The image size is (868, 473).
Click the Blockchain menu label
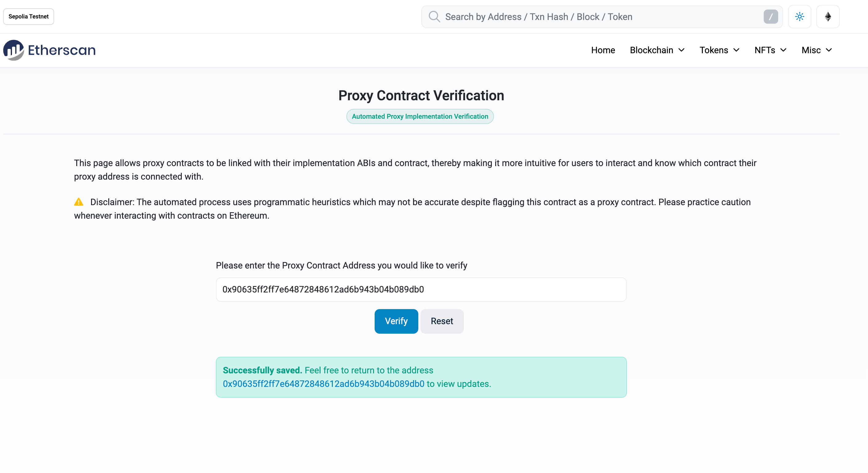pos(651,50)
